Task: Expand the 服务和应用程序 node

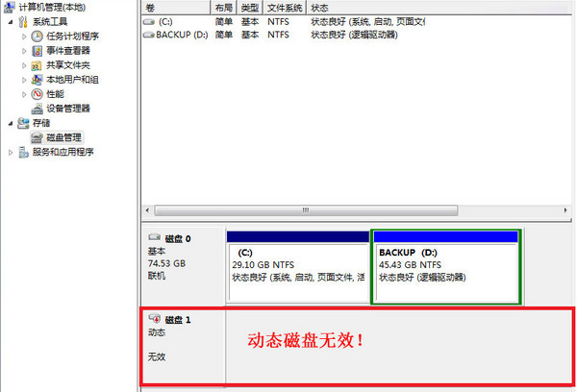Action: [11, 152]
